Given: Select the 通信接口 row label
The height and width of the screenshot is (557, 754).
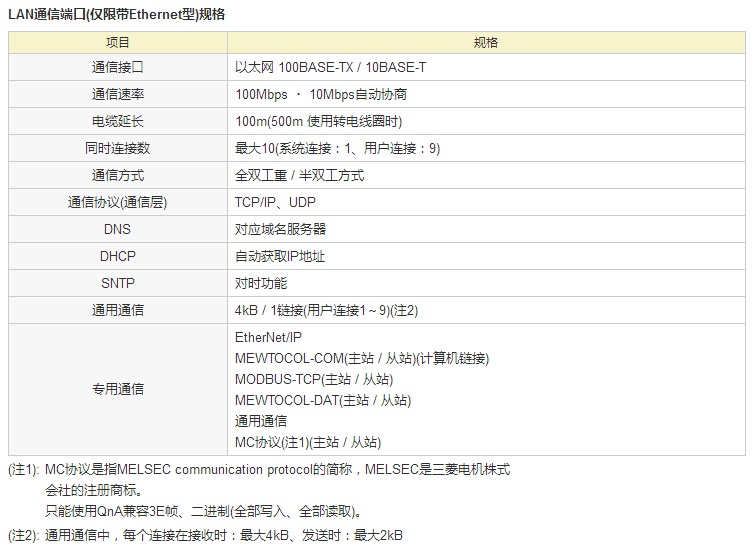Looking at the screenshot, I should (x=118, y=67).
